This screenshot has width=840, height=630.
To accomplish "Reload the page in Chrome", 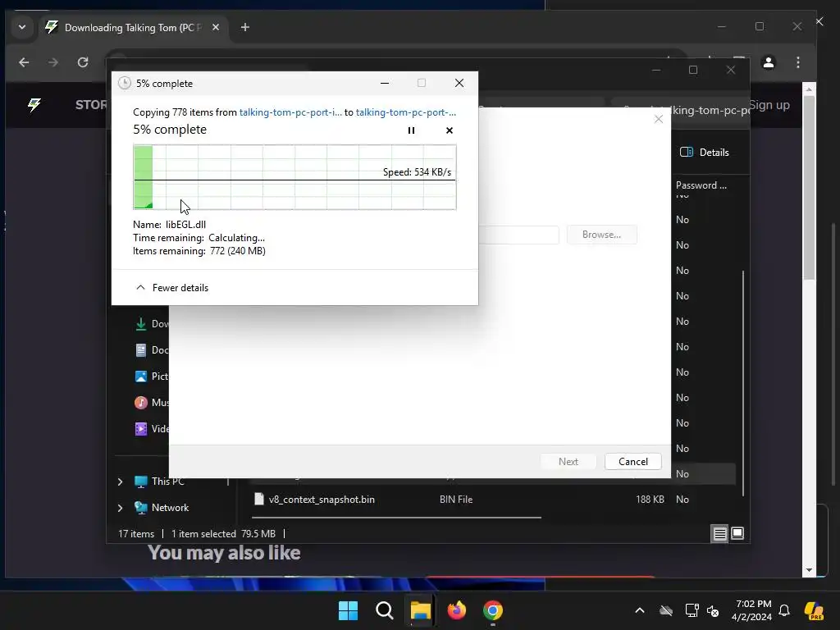I will 83,62.
